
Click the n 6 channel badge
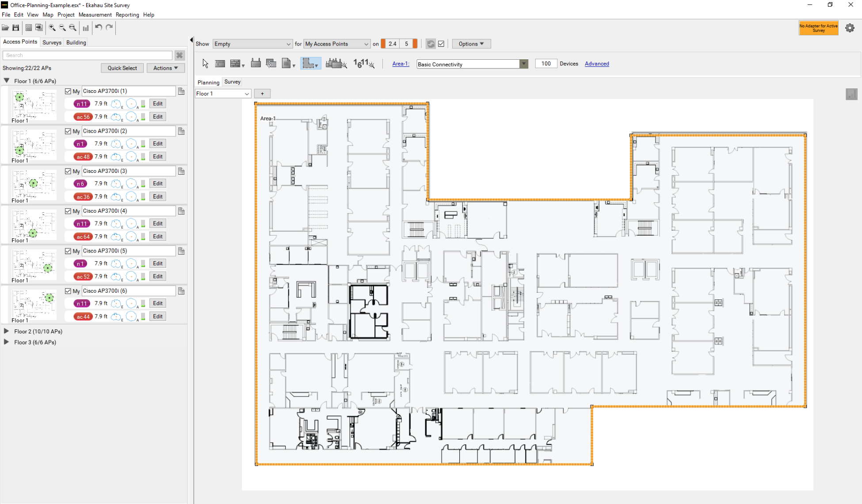[x=80, y=184]
